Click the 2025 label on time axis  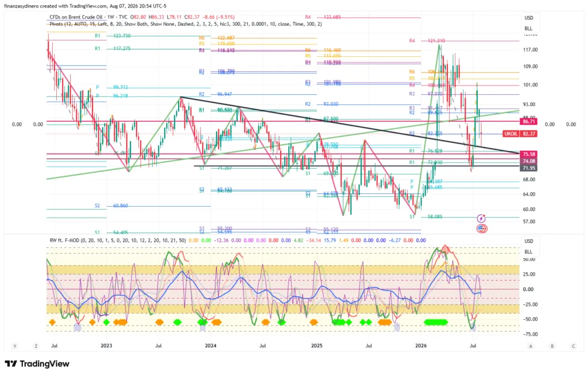pos(316,346)
